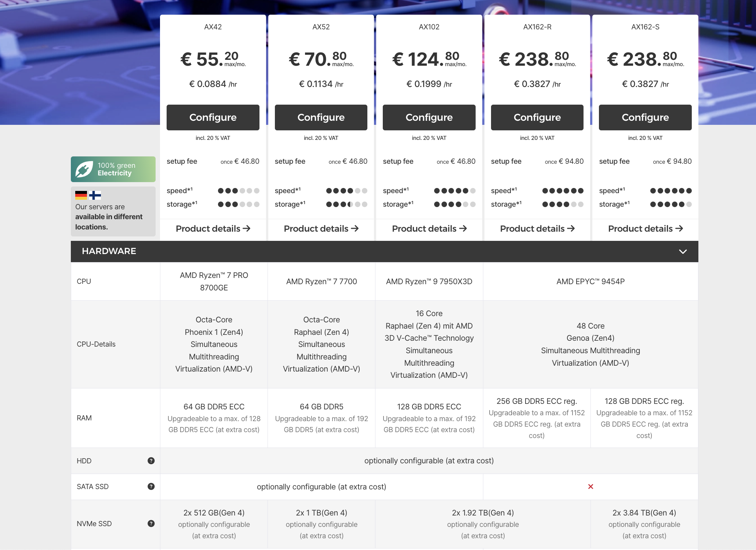Click the AX162-R speed rating dots
Image resolution: width=756 pixels, height=550 pixels.
pos(563,191)
